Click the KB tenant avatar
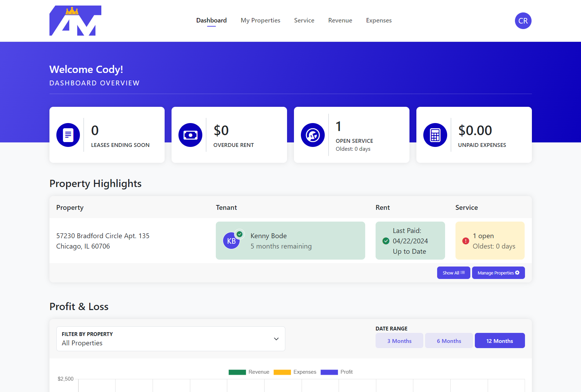Viewport: 581px width, 392px height. click(x=231, y=241)
